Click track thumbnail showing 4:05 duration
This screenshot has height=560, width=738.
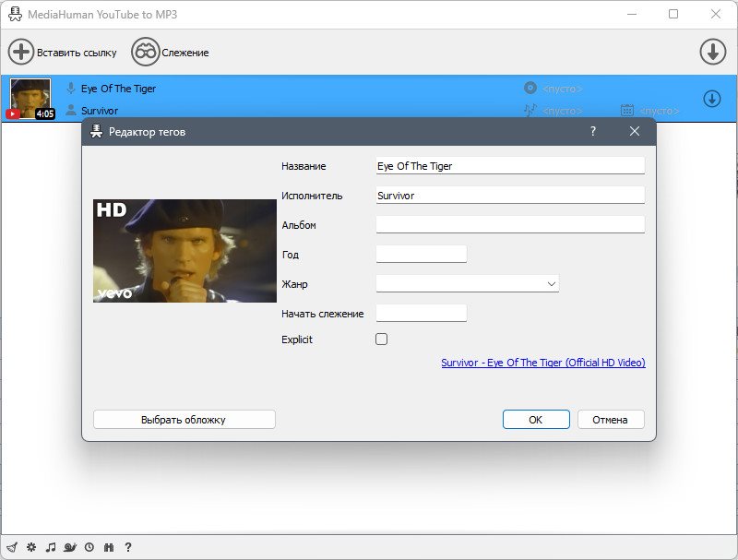[x=30, y=99]
